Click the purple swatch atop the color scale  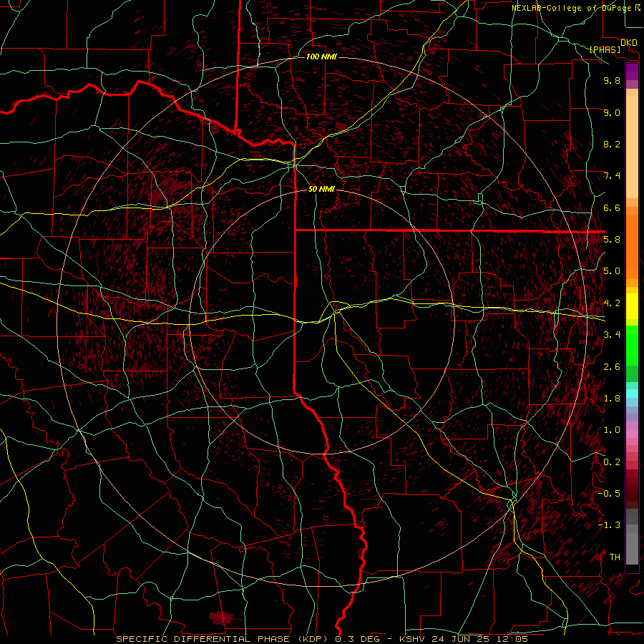[x=632, y=72]
